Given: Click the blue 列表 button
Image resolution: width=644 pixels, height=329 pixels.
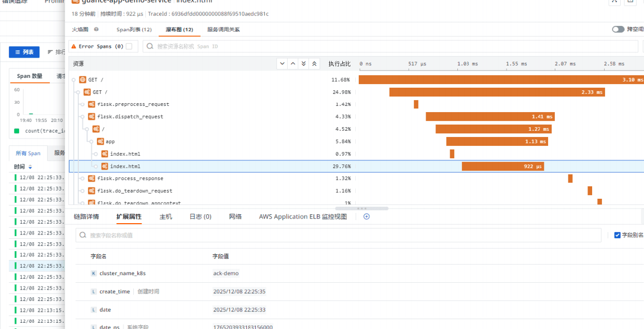Looking at the screenshot, I should tap(24, 52).
